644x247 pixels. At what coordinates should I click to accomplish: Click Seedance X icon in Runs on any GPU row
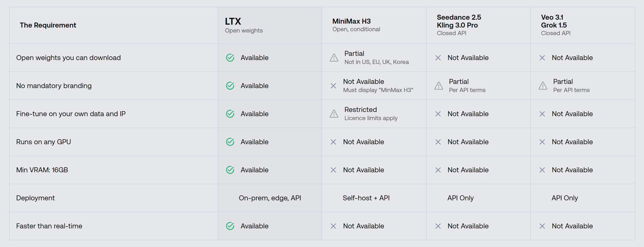pos(438,142)
